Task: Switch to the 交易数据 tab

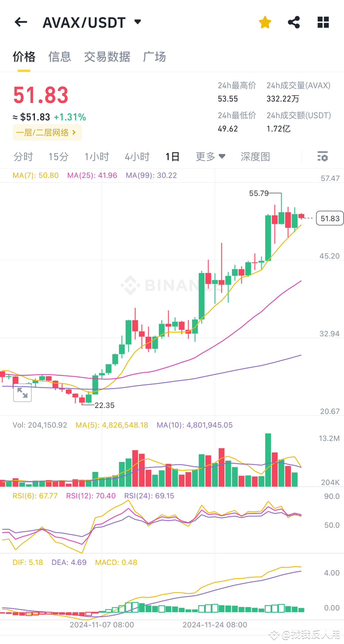Action: coord(107,57)
